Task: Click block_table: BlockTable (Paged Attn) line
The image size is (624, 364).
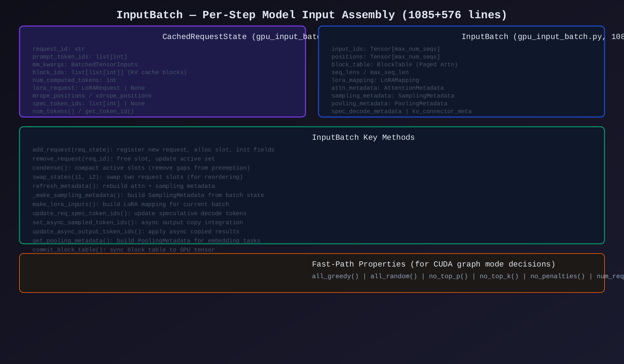Action: click(394, 65)
